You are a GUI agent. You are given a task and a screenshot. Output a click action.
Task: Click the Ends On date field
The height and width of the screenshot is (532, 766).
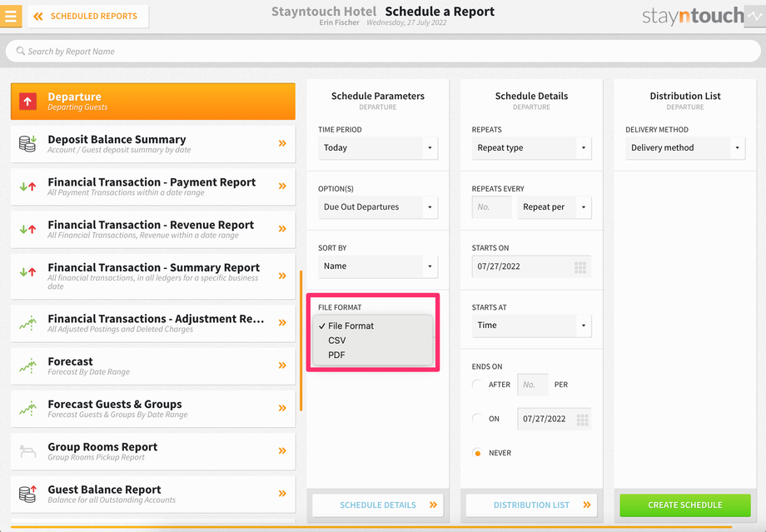(x=555, y=419)
